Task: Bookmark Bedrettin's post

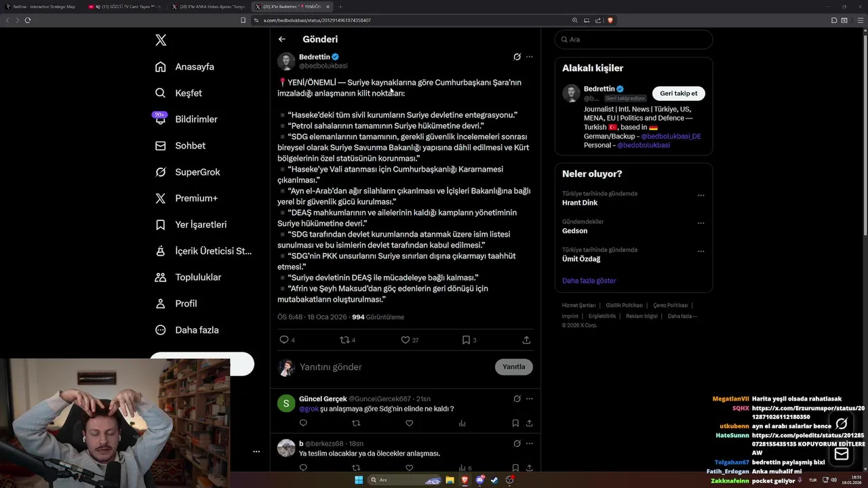Action: click(466, 340)
